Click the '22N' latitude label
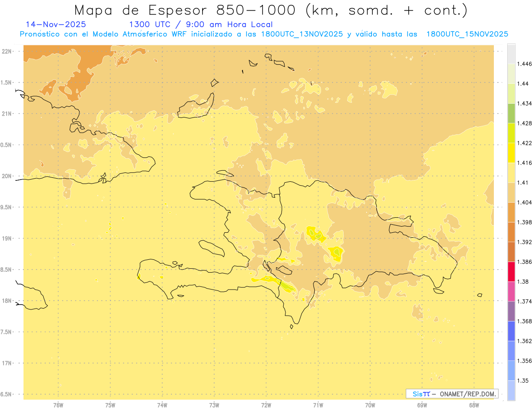Image resolution: width=532 pixels, height=411 pixels. [7, 51]
